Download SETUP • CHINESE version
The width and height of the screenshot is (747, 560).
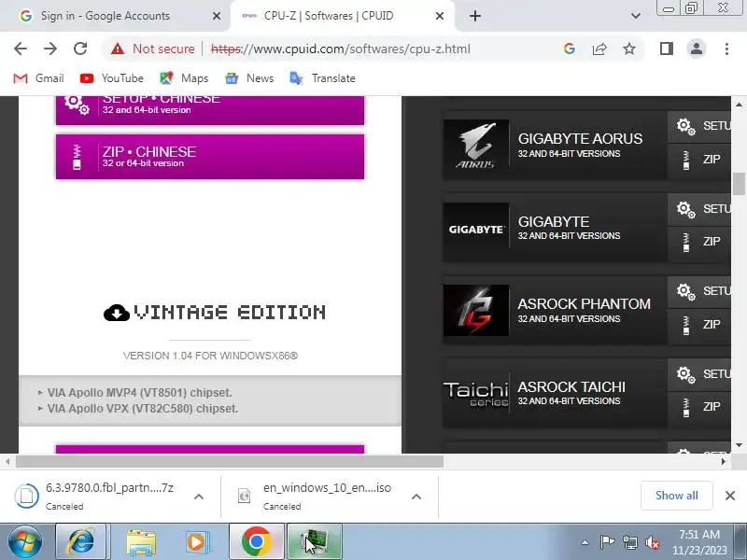[209, 110]
